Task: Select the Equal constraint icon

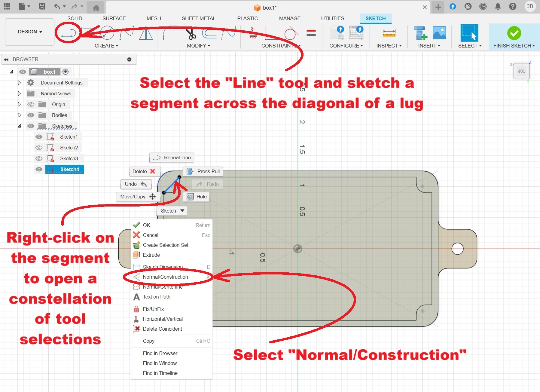Action: tap(311, 33)
